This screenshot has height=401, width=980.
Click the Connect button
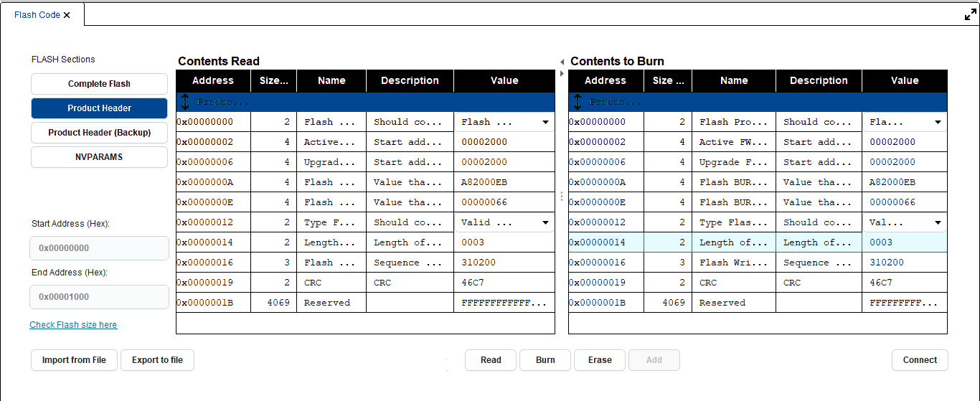pos(920,360)
